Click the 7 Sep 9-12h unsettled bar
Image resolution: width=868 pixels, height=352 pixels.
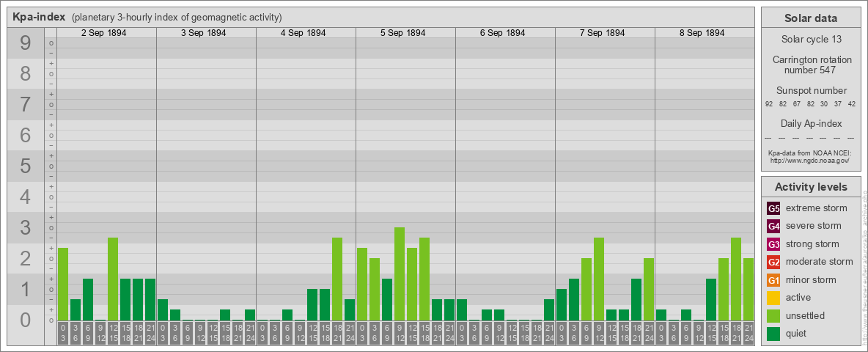click(598, 279)
